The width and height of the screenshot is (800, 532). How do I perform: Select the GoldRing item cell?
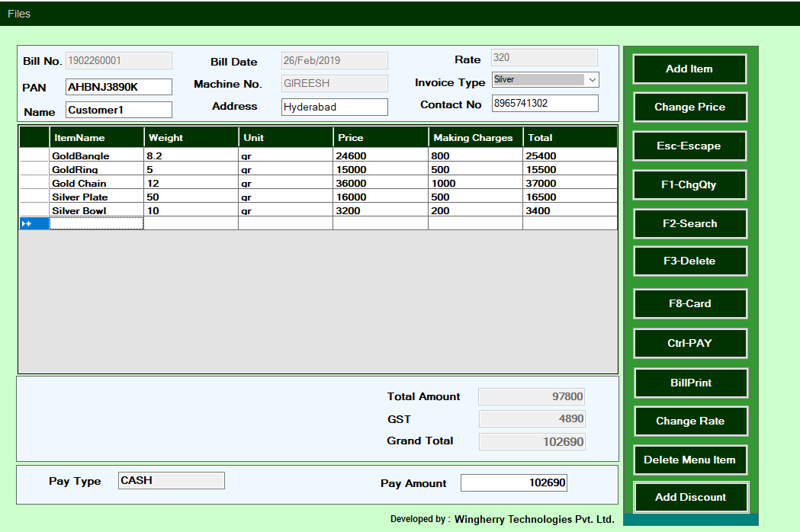click(96, 169)
